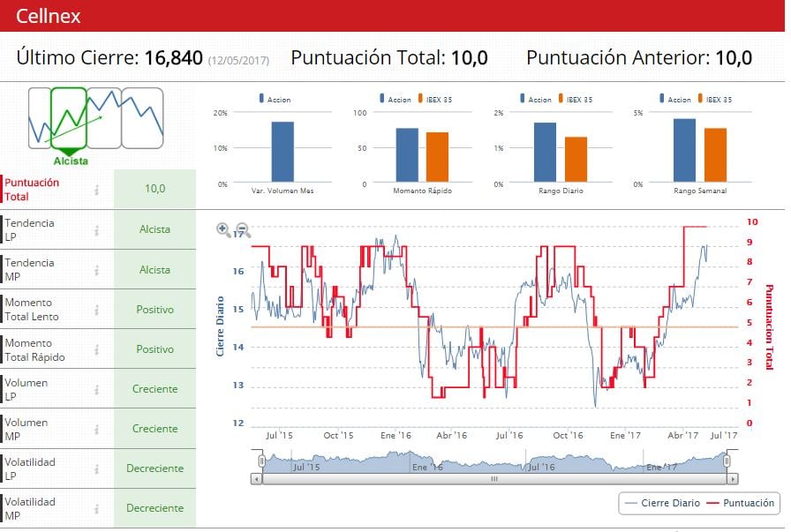Click Alcista value in Tendencia MP row
Screen dimensions: 791x532
point(154,270)
